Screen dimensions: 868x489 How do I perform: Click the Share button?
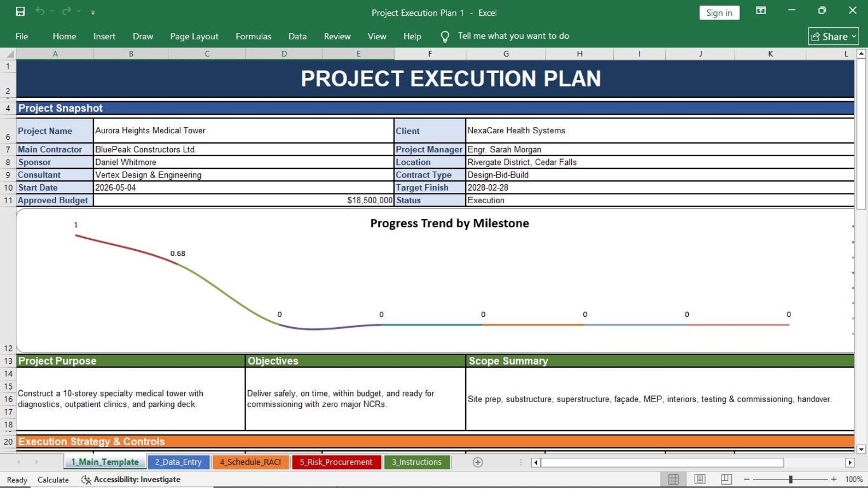(x=833, y=36)
